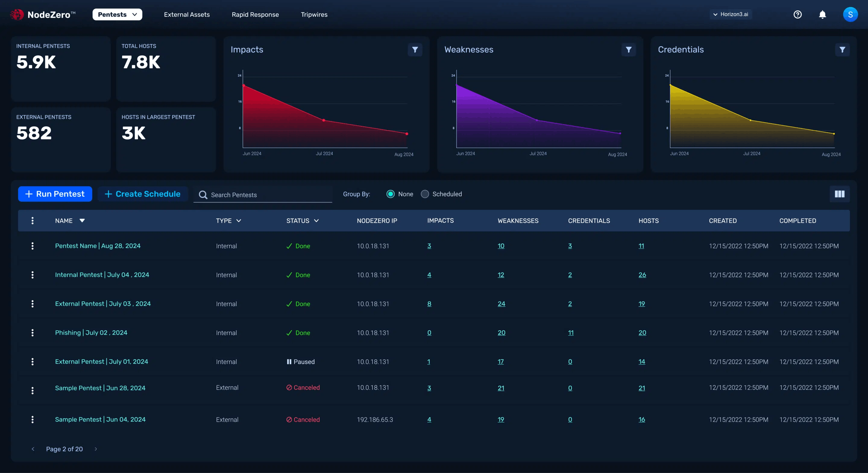The image size is (868, 473).
Task: Open column settings with the grid icon
Action: click(840, 194)
